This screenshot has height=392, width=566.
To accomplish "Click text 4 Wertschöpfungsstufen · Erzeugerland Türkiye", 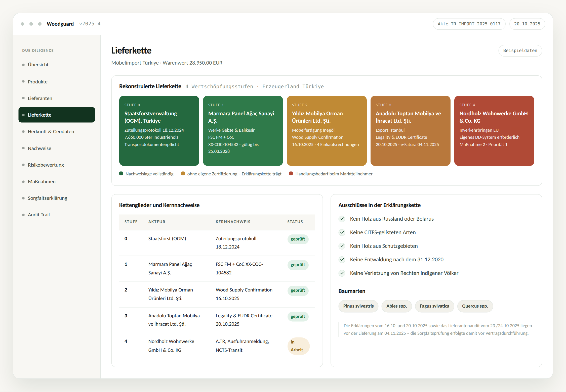I will (255, 86).
